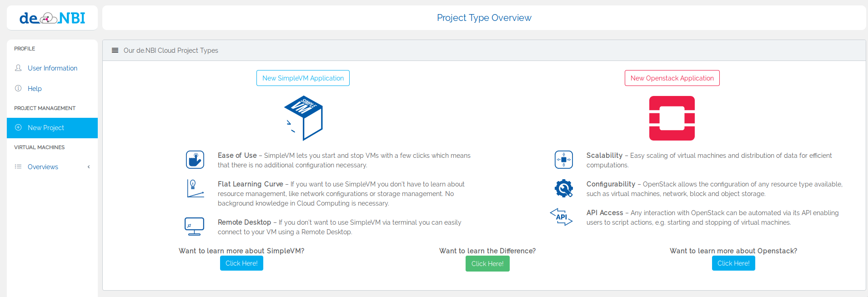868x297 pixels.
Task: Click the hamburger icon beside Our de.NBI Cloud Project Types
Action: pos(115,50)
